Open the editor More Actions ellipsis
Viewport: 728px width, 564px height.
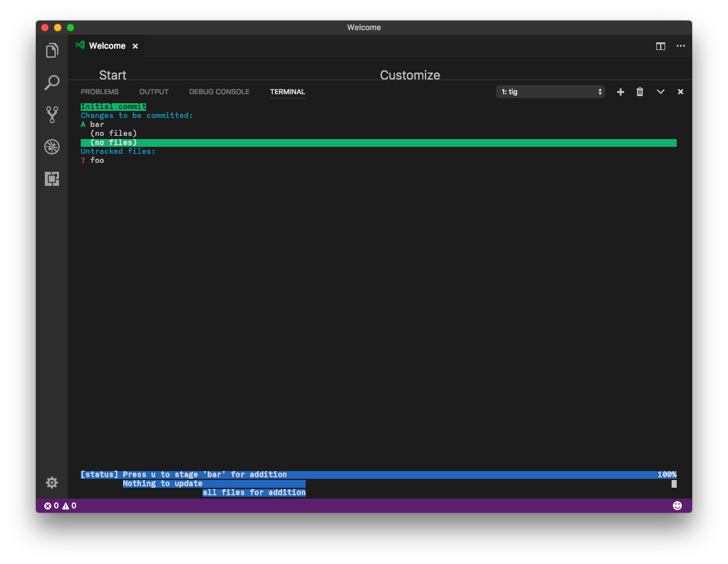pos(681,46)
